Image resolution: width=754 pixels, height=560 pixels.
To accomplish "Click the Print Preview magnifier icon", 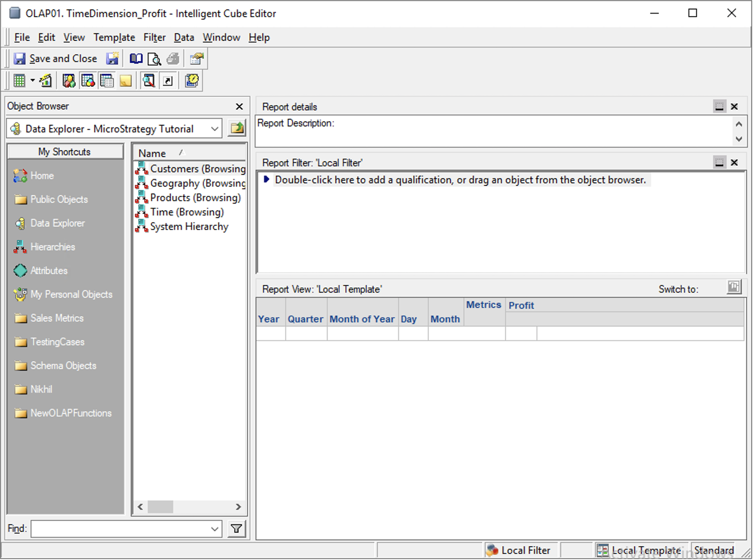I will point(154,59).
